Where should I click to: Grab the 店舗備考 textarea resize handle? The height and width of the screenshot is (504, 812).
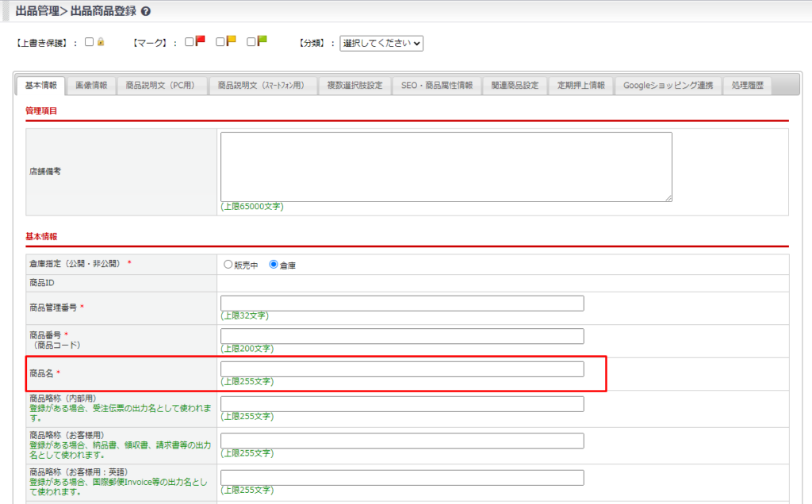coord(668,198)
